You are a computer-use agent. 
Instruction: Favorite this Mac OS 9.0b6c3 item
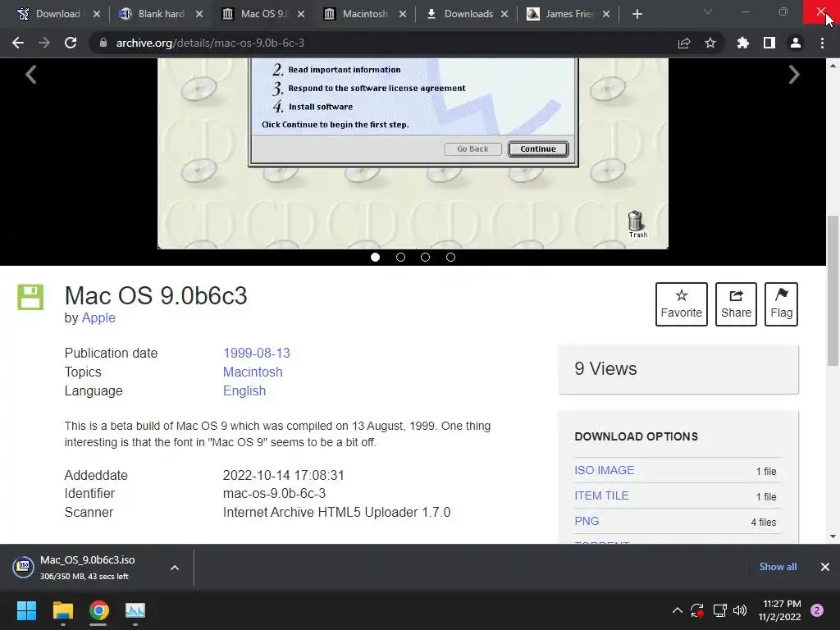click(x=682, y=304)
